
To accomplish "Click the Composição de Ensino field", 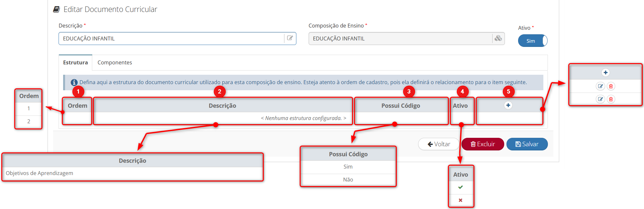I will [x=400, y=38].
